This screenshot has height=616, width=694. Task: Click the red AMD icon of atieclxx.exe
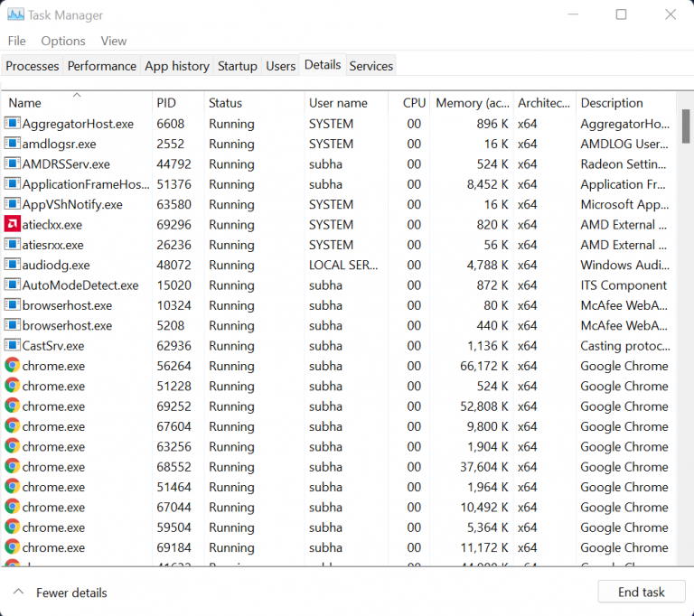pos(12,224)
